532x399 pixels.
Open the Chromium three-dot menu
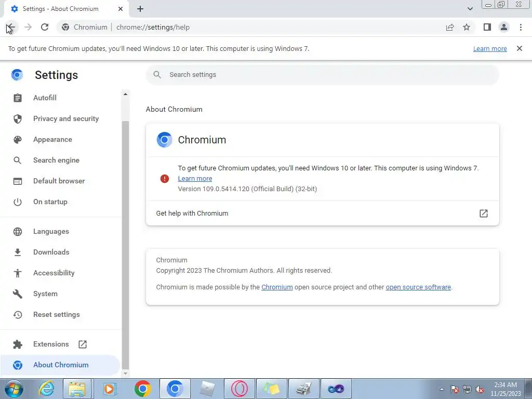click(521, 27)
